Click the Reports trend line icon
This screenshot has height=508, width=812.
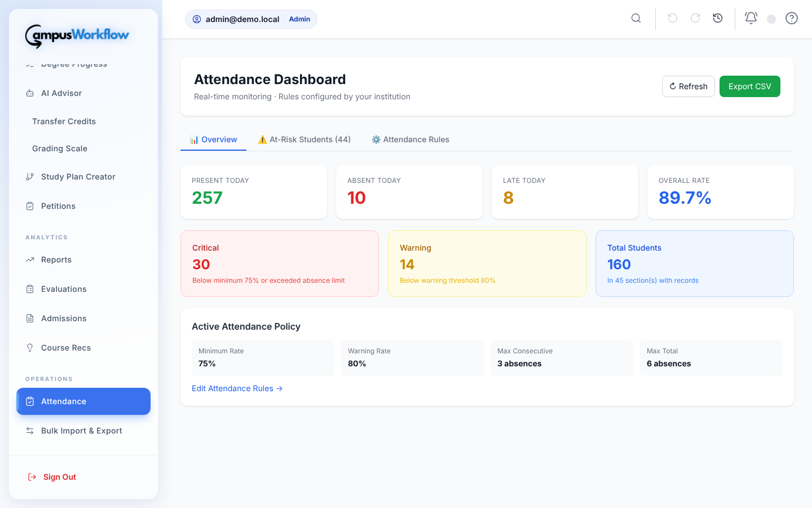tap(30, 260)
